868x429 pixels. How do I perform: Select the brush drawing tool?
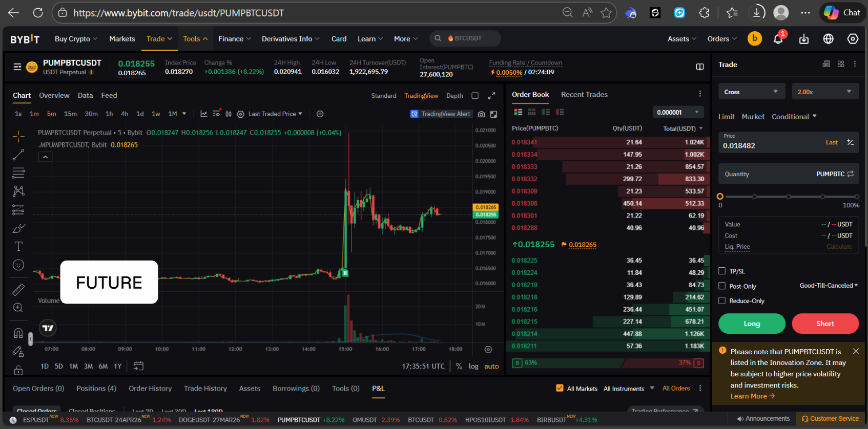click(18, 228)
